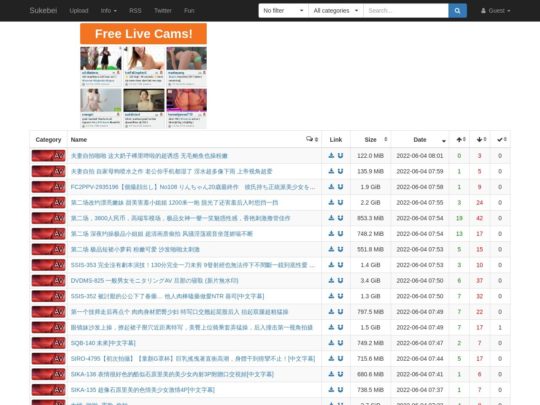The width and height of the screenshot is (540, 405).
Task: Open RSS link in navbar
Action: (135, 11)
